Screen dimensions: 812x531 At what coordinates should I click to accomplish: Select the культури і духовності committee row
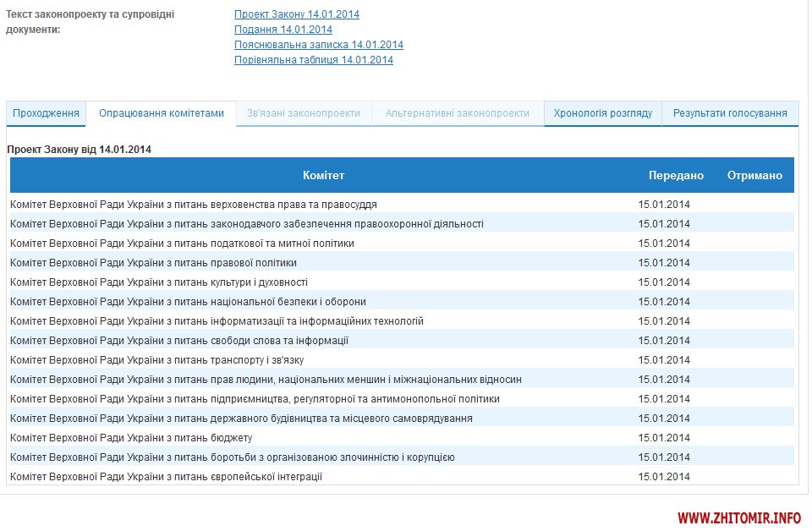click(159, 282)
